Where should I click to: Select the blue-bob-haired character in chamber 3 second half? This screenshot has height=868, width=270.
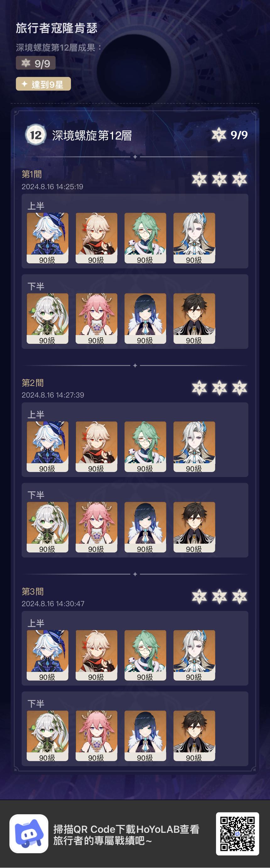pos(145,736)
